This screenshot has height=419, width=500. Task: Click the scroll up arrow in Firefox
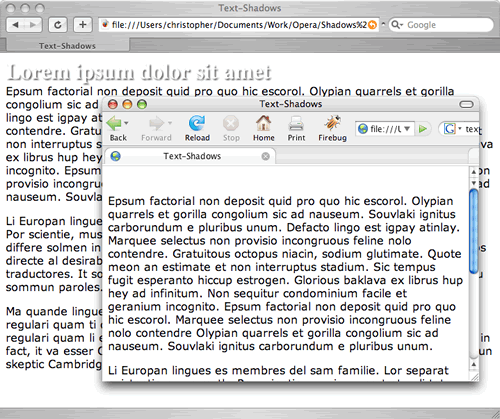474,172
